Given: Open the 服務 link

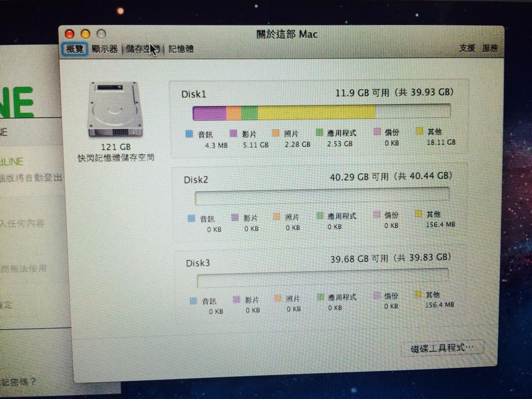Looking at the screenshot, I should (490, 48).
